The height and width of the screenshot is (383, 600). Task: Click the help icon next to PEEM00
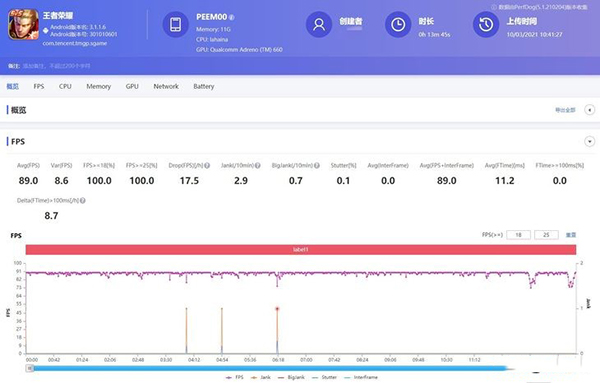point(232,17)
